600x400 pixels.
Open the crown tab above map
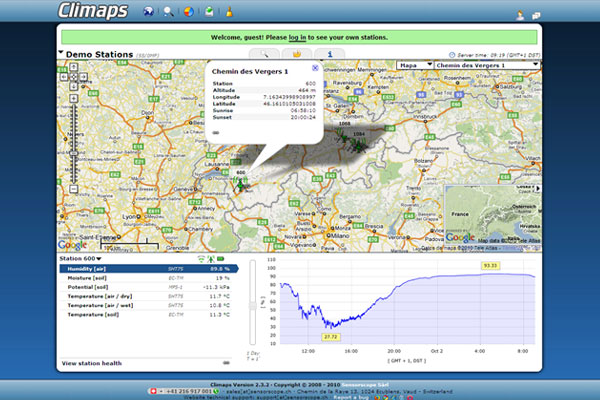point(297,54)
